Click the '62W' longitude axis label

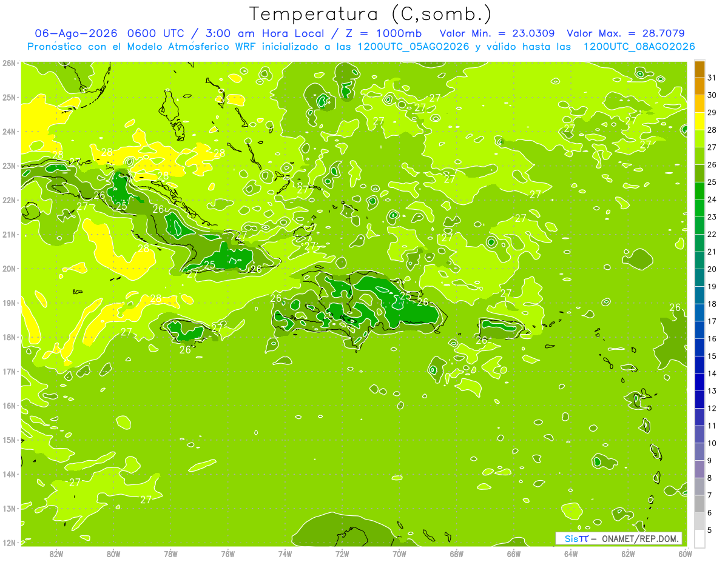pos(628,554)
